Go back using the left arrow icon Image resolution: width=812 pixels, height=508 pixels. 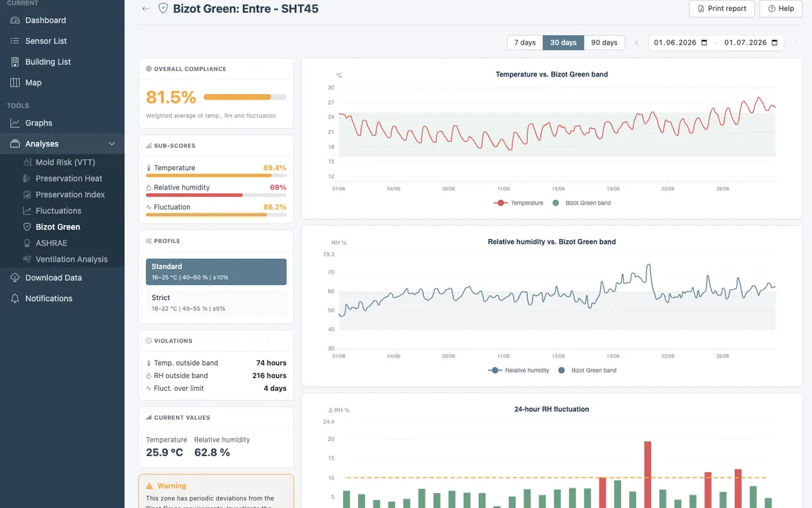pyautogui.click(x=145, y=9)
